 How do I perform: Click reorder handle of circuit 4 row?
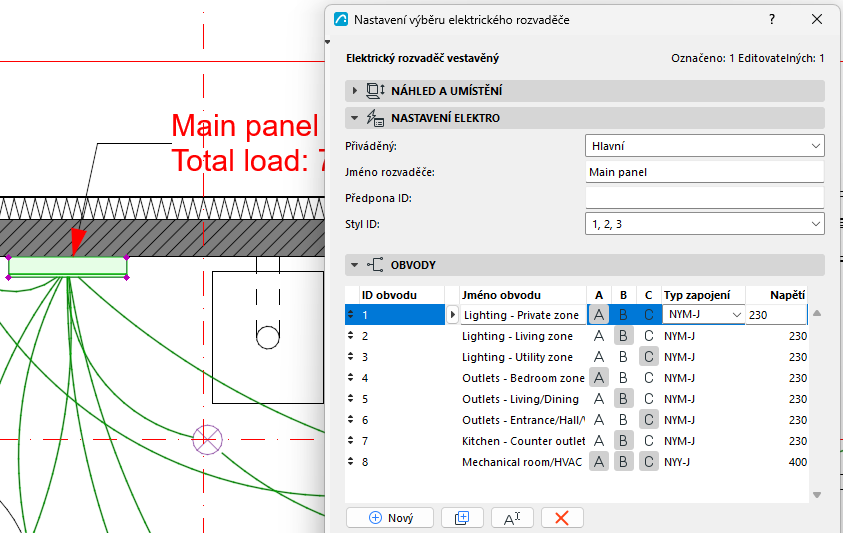(351, 378)
